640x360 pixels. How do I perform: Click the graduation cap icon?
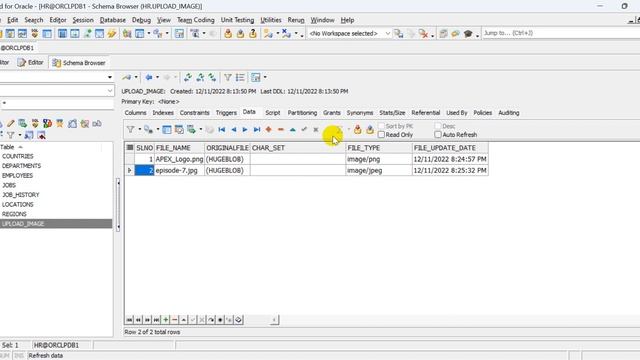click(x=468, y=33)
